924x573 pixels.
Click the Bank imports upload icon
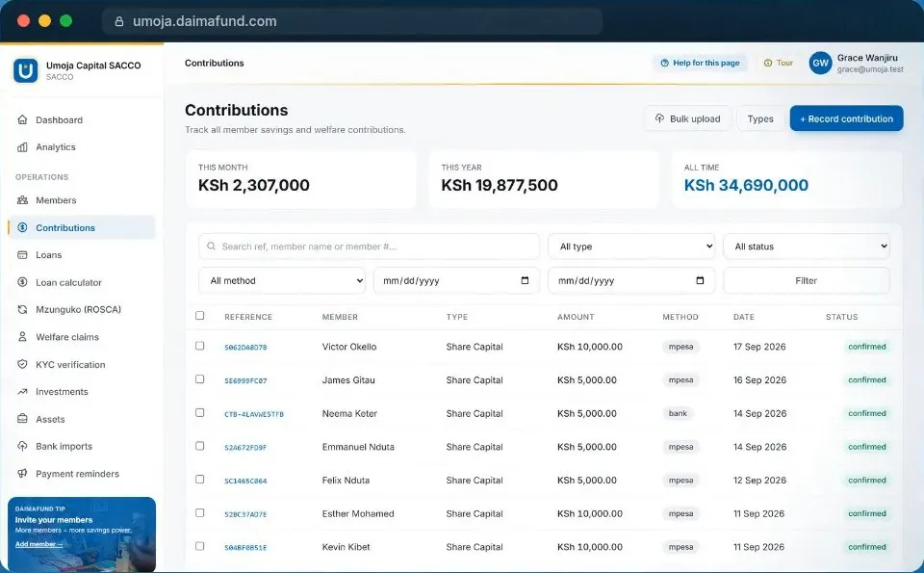[x=22, y=446]
